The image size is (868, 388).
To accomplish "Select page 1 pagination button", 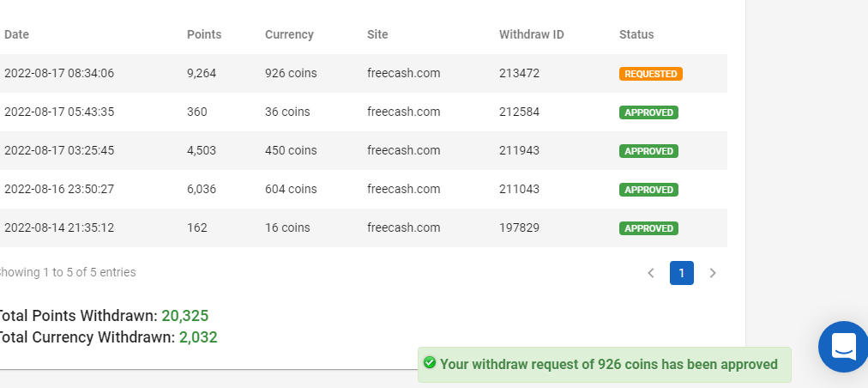I will pos(682,273).
